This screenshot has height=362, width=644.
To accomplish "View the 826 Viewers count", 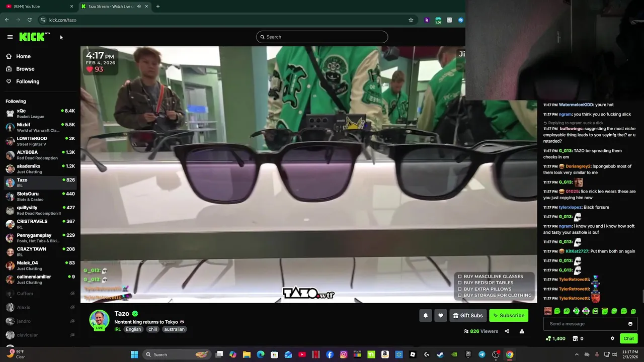I will 481,331.
